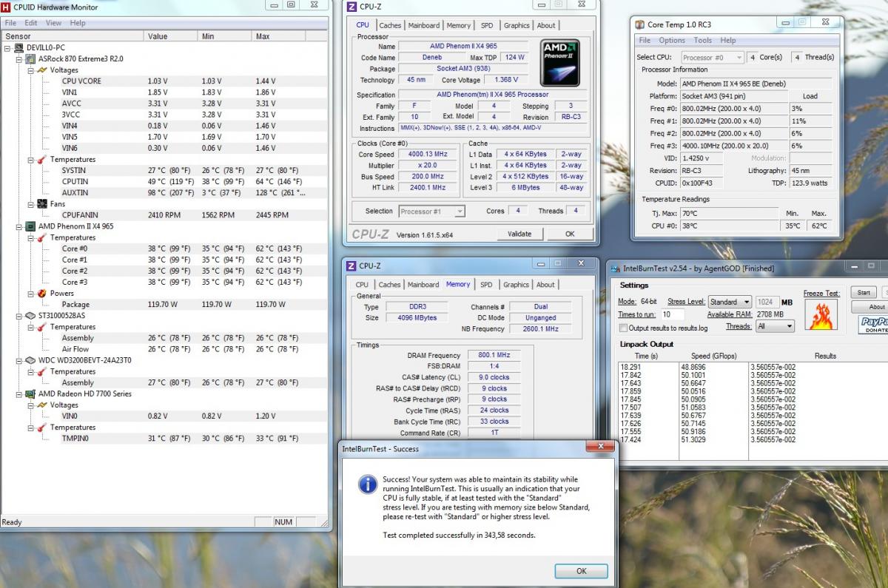
Task: Click the Voltages lightning icon under ASRock
Action: (42, 70)
